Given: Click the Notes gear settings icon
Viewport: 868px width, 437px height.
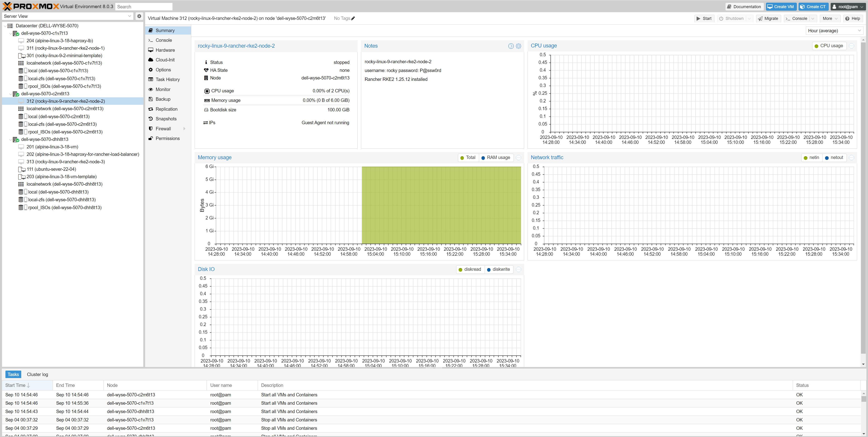Looking at the screenshot, I should [518, 46].
